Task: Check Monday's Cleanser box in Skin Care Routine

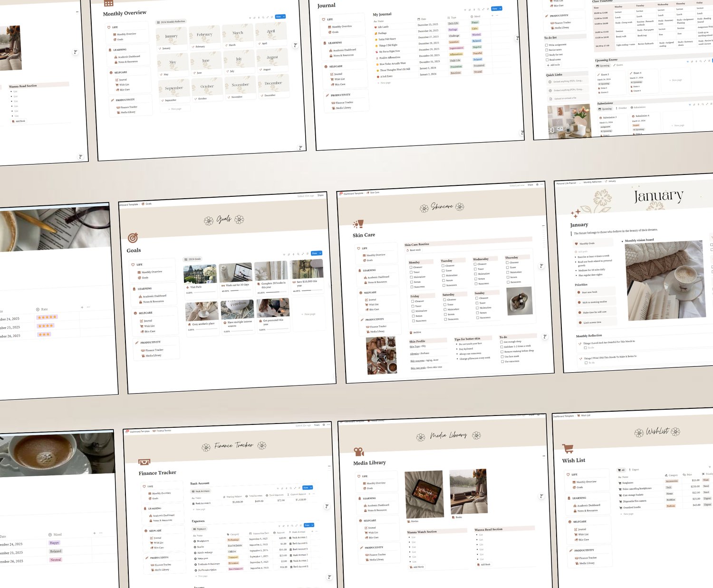Action: tap(411, 268)
